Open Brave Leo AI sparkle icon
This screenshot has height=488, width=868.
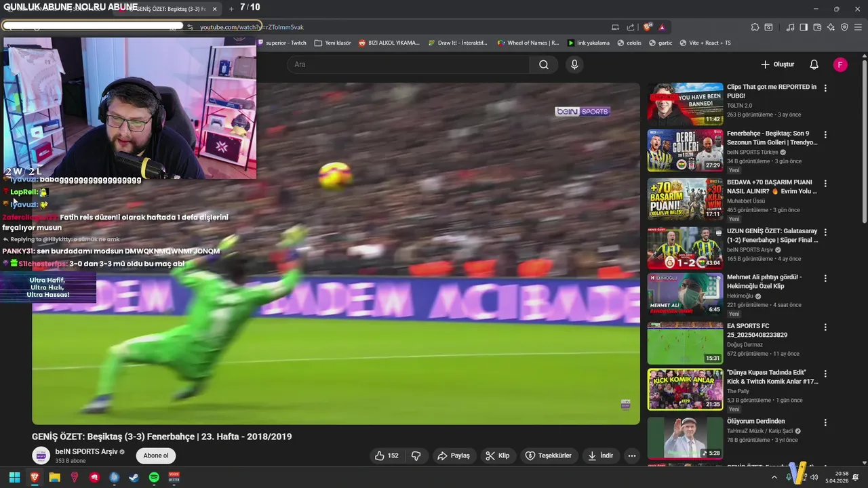(831, 27)
